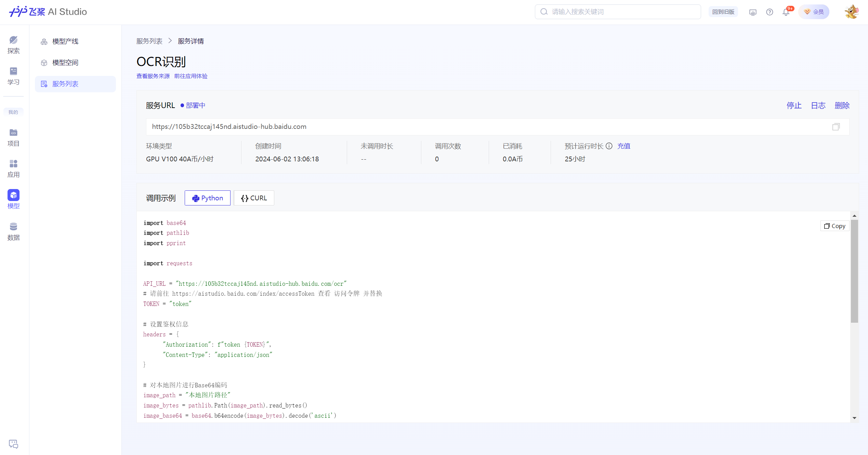Image resolution: width=868 pixels, height=455 pixels.
Task: Open 查看服务来源 link
Action: [153, 76]
